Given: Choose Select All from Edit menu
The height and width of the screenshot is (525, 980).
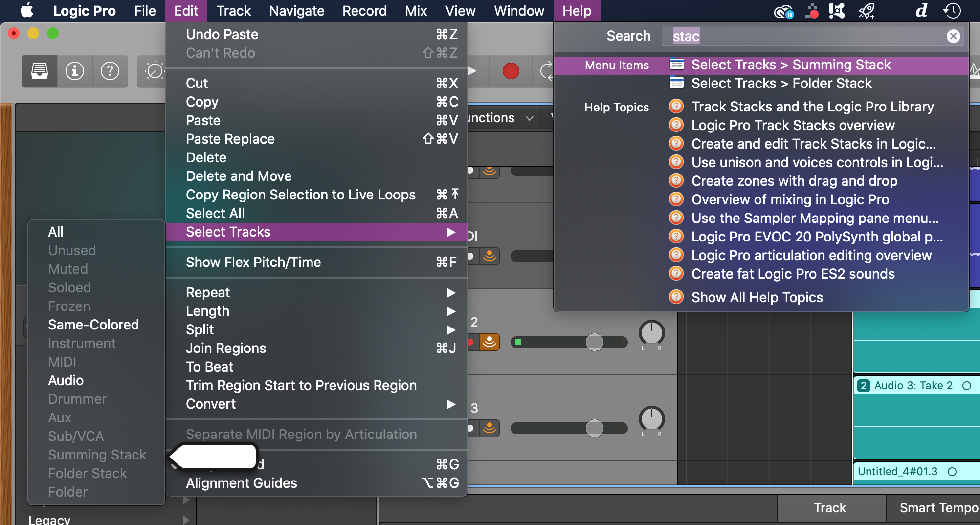Looking at the screenshot, I should (316, 213).
